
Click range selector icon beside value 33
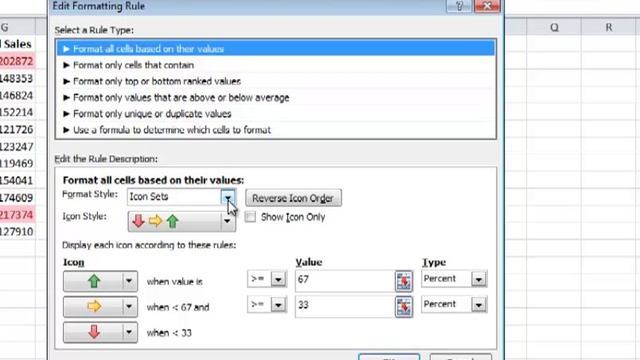404,307
